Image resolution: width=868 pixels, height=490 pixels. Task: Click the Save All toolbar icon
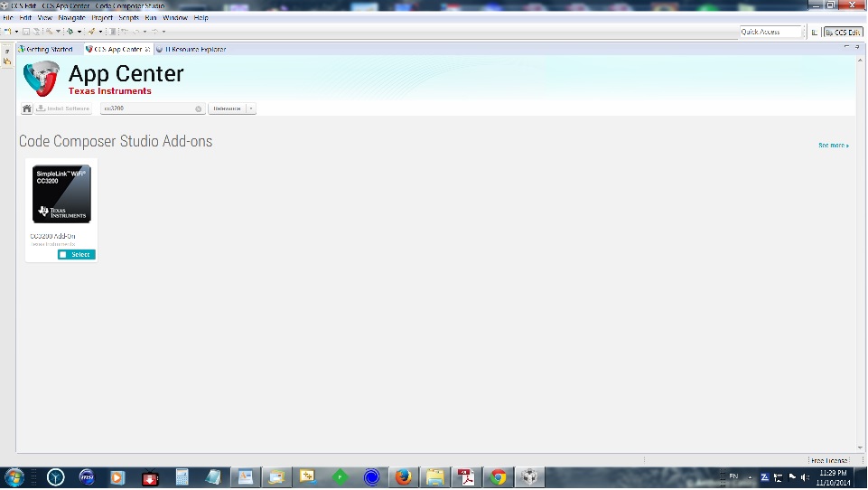tap(36, 32)
